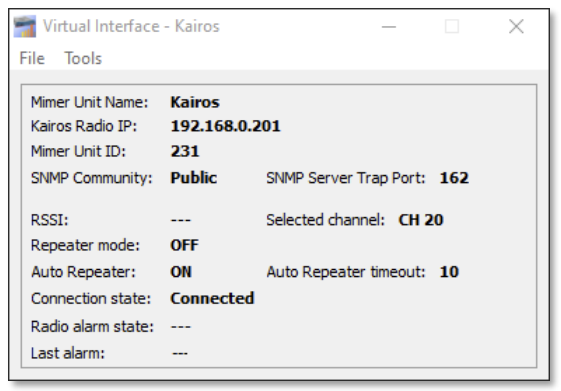Viewport: 561px width, 391px height.
Task: Click the Last alarm value dashes
Action: pyautogui.click(x=180, y=353)
